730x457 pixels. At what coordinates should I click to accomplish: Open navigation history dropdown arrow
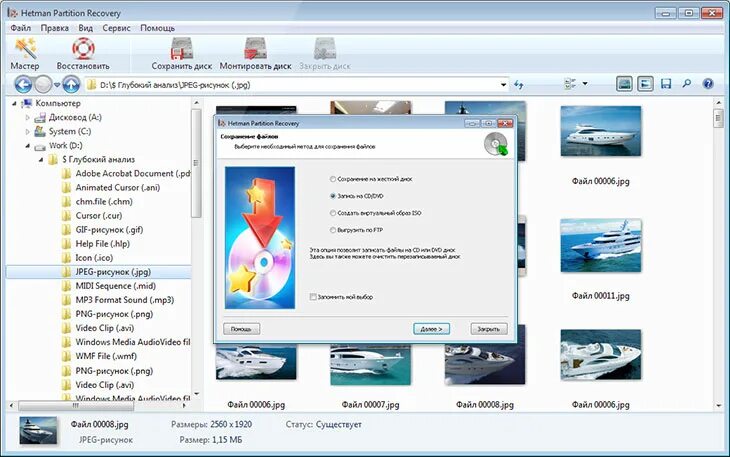click(57, 85)
